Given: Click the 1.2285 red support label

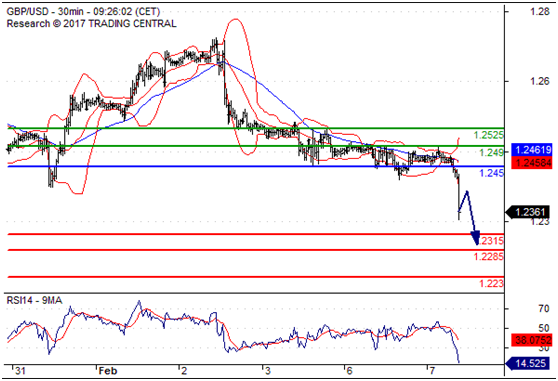Looking at the screenshot, I should click(488, 256).
